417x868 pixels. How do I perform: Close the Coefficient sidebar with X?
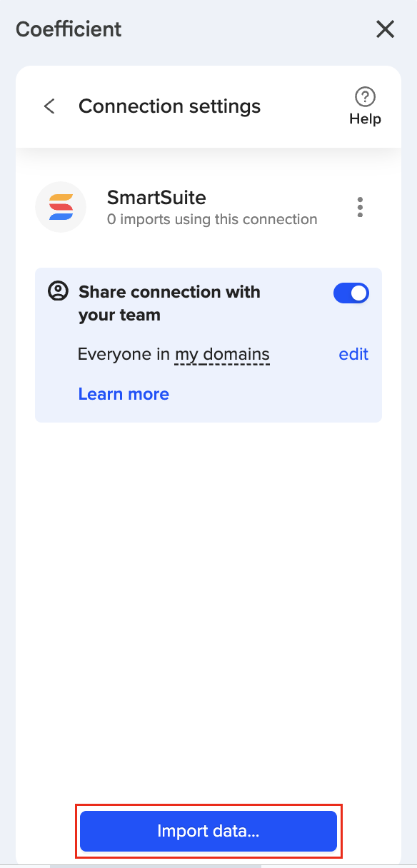click(x=385, y=29)
